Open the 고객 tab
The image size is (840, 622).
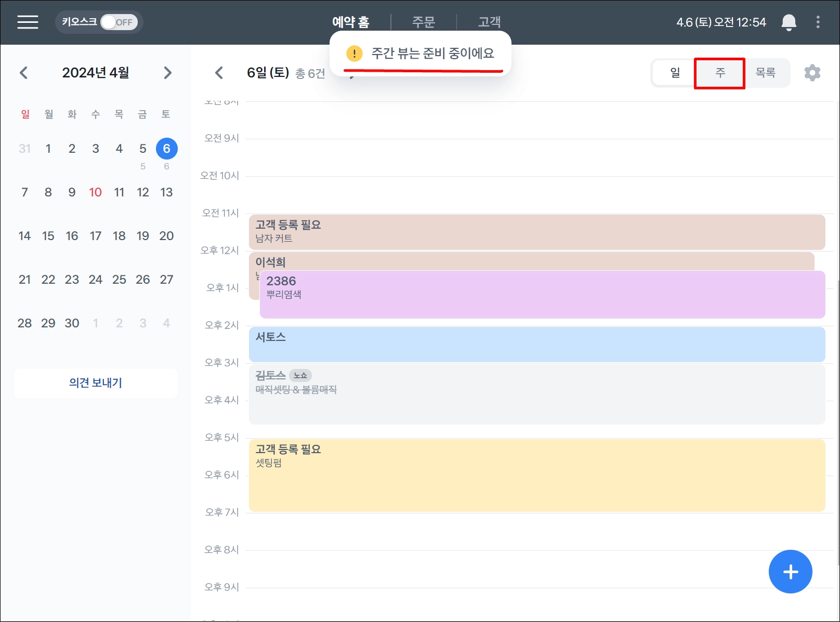489,22
